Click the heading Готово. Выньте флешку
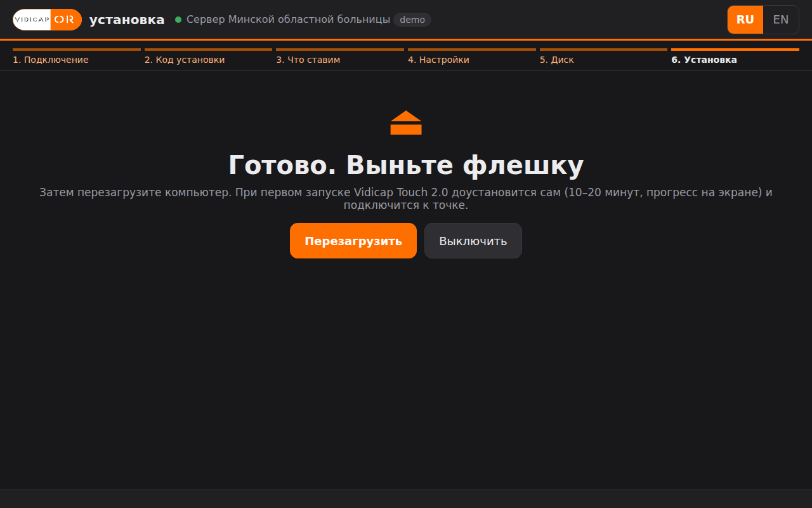Screen dimensions: 812x508 tap(406, 165)
